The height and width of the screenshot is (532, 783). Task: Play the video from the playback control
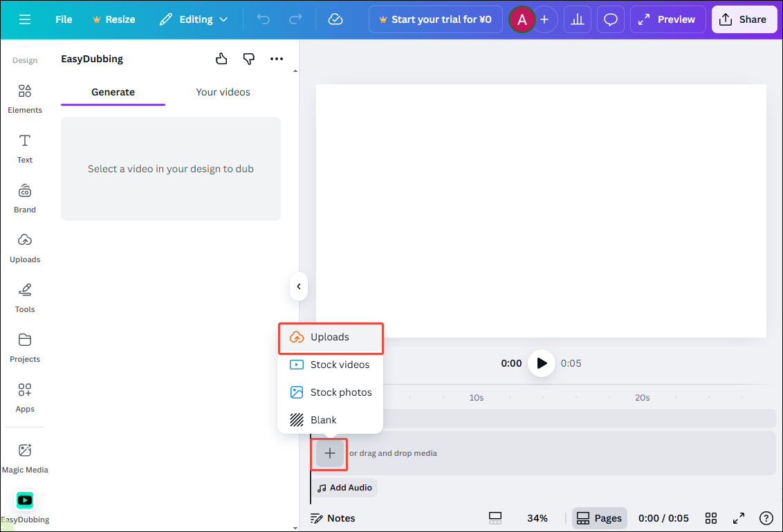coord(542,363)
